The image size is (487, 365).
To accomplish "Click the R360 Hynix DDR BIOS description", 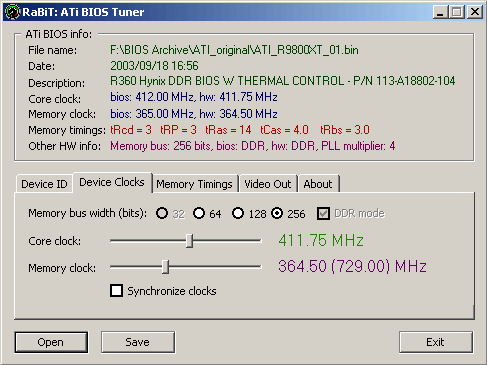I will [x=282, y=81].
